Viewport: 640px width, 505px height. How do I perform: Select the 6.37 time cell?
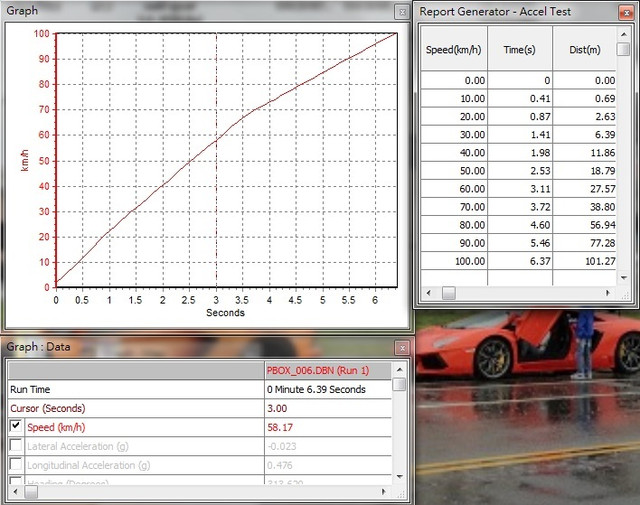520,261
